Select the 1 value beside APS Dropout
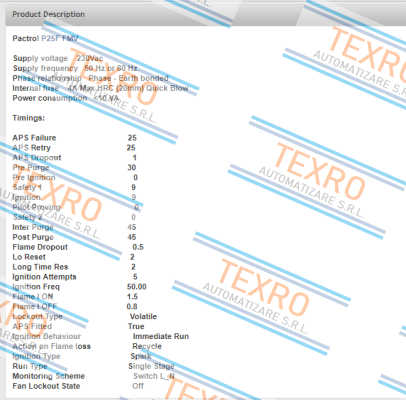The image size is (406, 400). 134,158
